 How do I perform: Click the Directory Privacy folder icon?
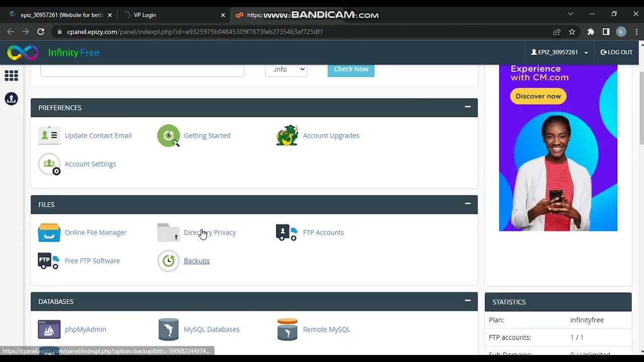pyautogui.click(x=169, y=233)
